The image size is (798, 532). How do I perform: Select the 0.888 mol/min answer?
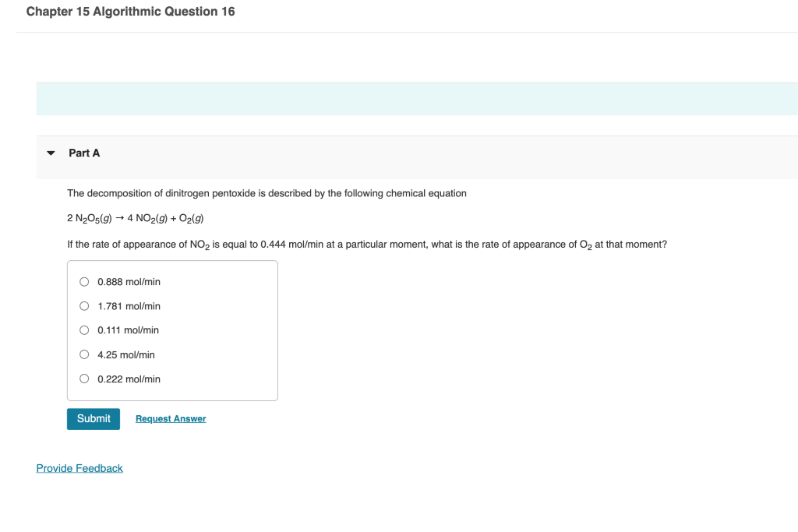[83, 282]
